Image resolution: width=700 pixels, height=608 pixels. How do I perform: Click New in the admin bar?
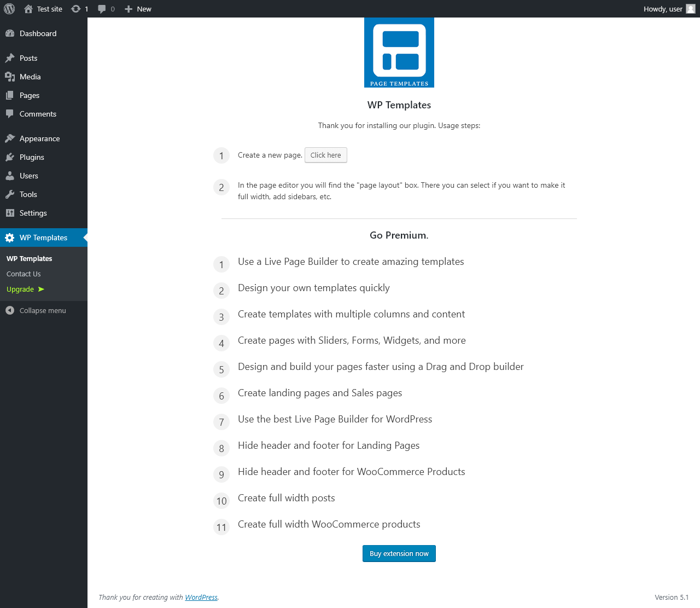point(144,9)
